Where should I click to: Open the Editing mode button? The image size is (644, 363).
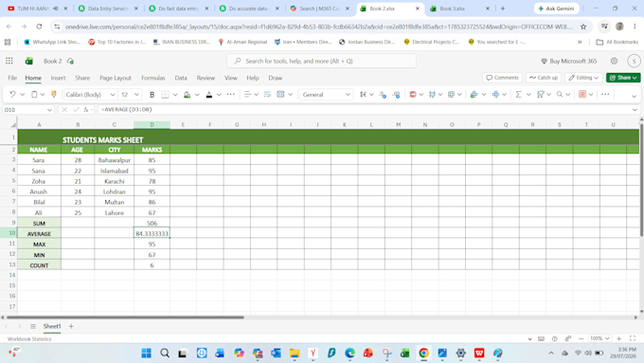point(583,78)
